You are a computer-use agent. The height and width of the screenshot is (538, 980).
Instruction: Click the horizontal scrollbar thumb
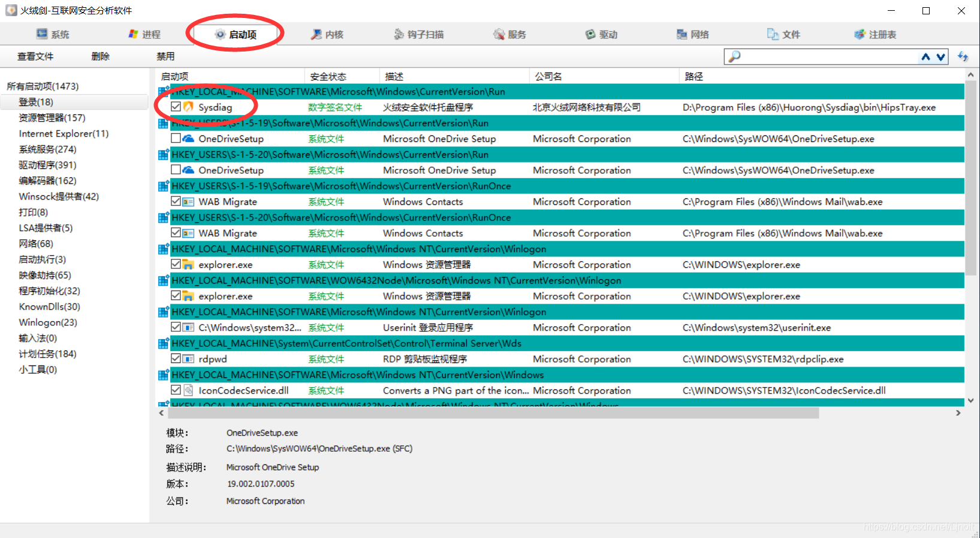(x=493, y=413)
